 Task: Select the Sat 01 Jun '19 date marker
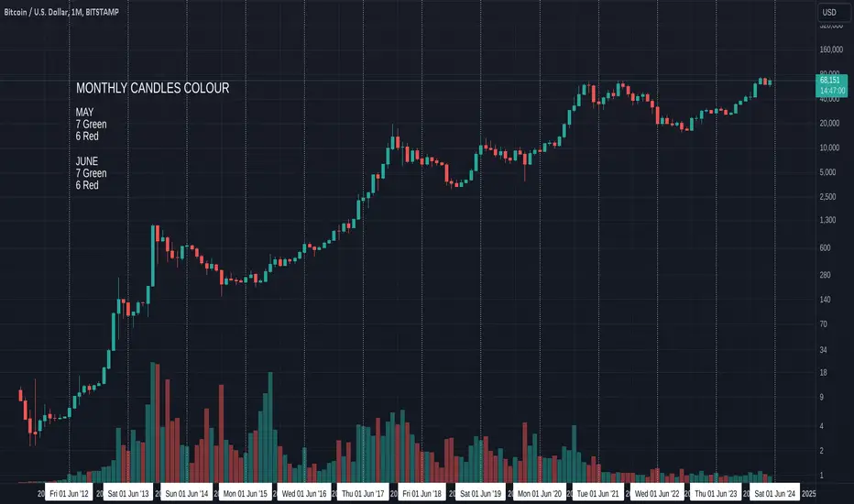point(480,494)
